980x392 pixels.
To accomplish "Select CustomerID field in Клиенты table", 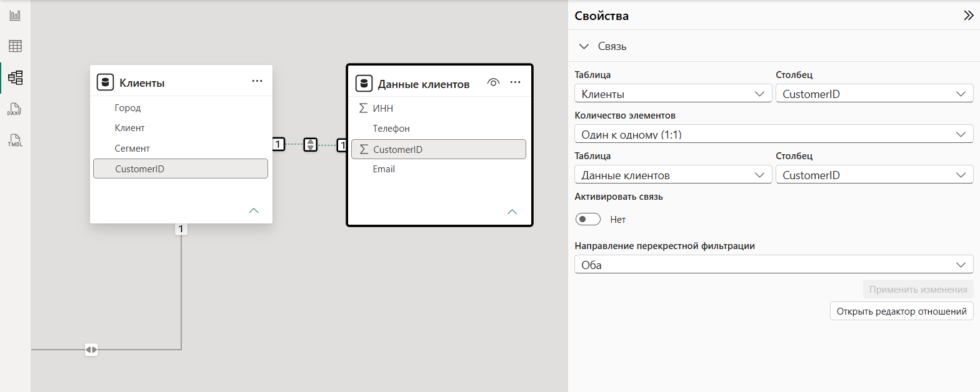I will 181,169.
